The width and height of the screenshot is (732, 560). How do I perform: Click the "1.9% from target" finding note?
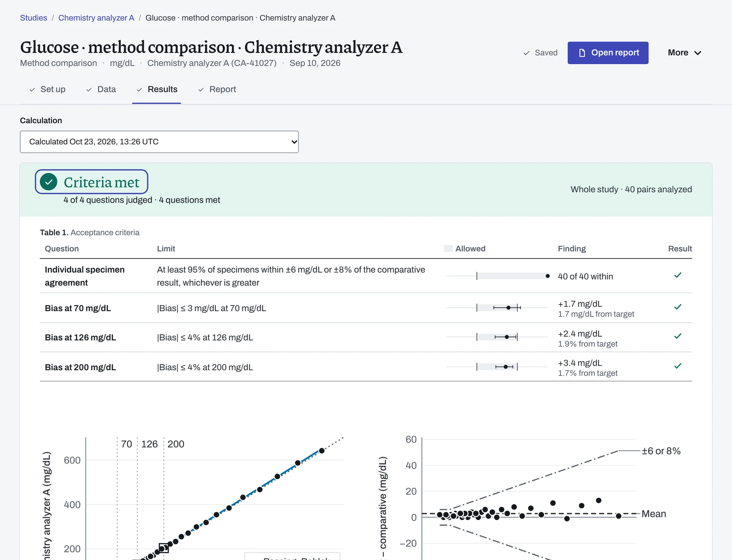pos(588,344)
